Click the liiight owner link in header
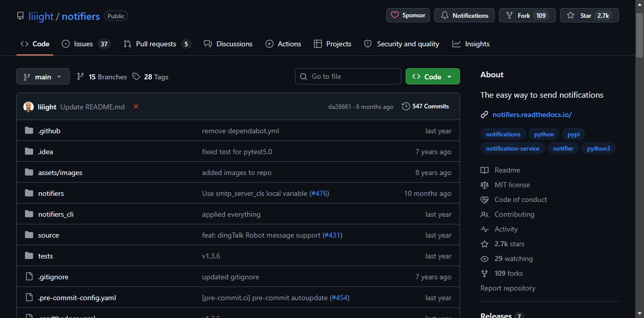Viewport: 644px width, 318px height. 41,16
